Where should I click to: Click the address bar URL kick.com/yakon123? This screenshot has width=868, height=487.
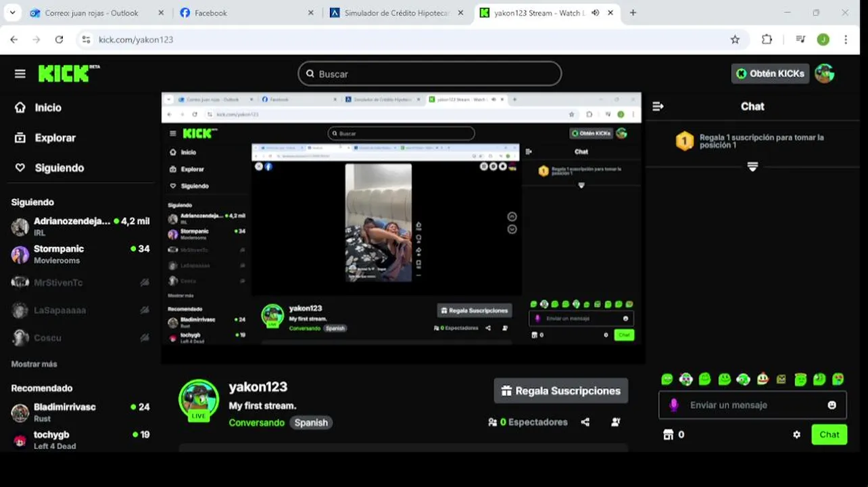coord(136,40)
